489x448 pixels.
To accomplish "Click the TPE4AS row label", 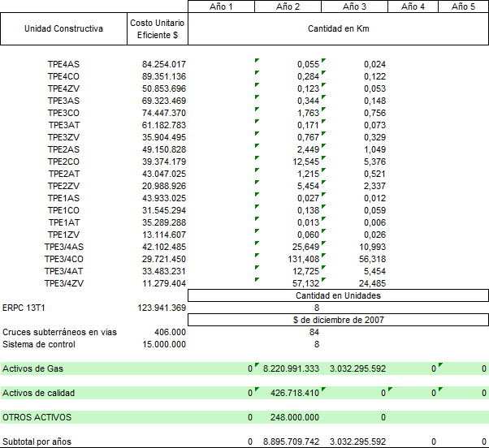I will pyautogui.click(x=63, y=65).
